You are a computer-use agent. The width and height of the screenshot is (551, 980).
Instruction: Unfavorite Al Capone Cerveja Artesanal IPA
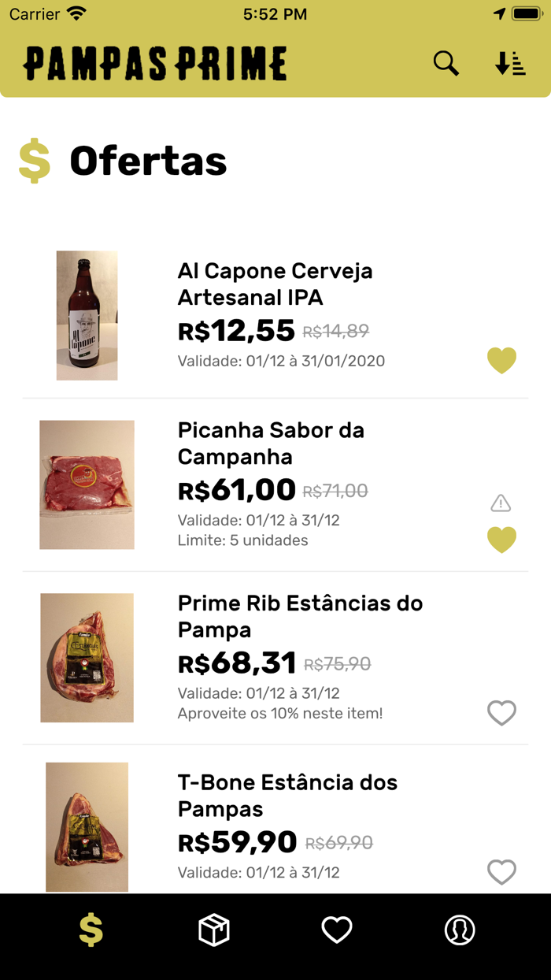(501, 361)
